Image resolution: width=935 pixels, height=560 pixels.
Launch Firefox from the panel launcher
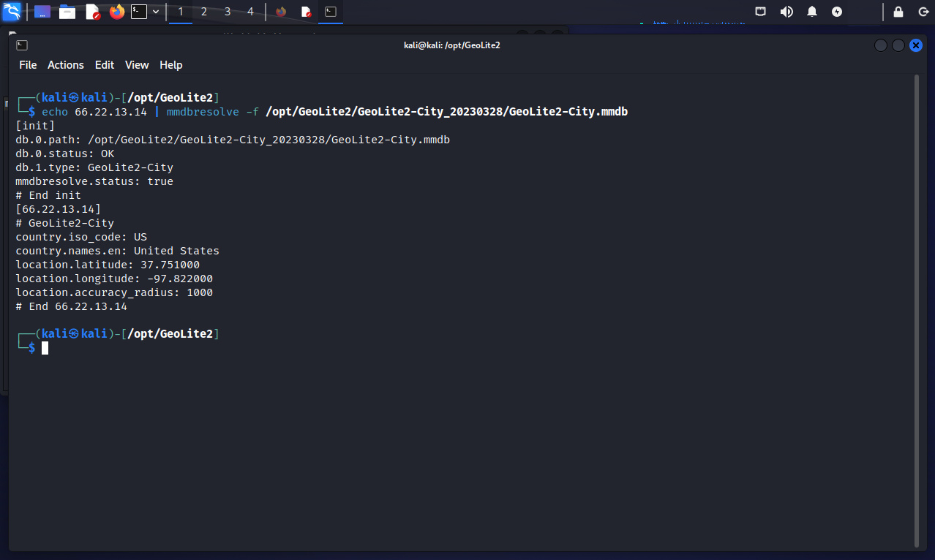click(x=116, y=12)
